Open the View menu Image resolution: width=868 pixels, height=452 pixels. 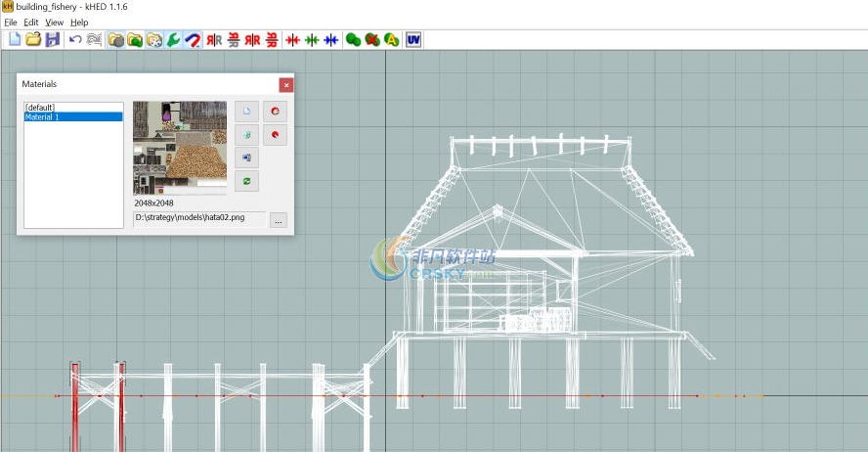click(x=55, y=22)
